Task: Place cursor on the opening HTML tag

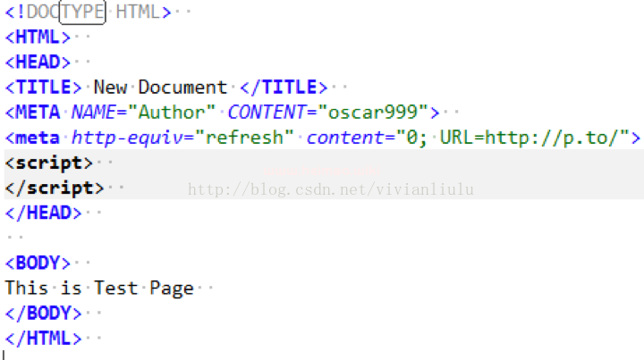Action: coord(38,38)
